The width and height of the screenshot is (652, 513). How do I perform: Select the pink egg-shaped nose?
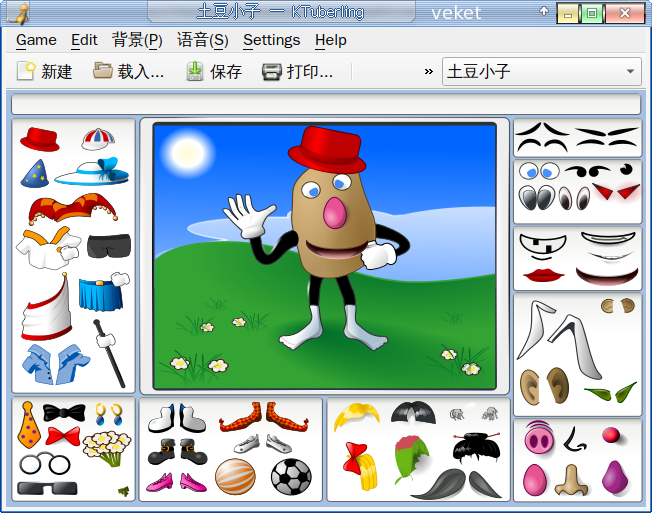click(535, 480)
